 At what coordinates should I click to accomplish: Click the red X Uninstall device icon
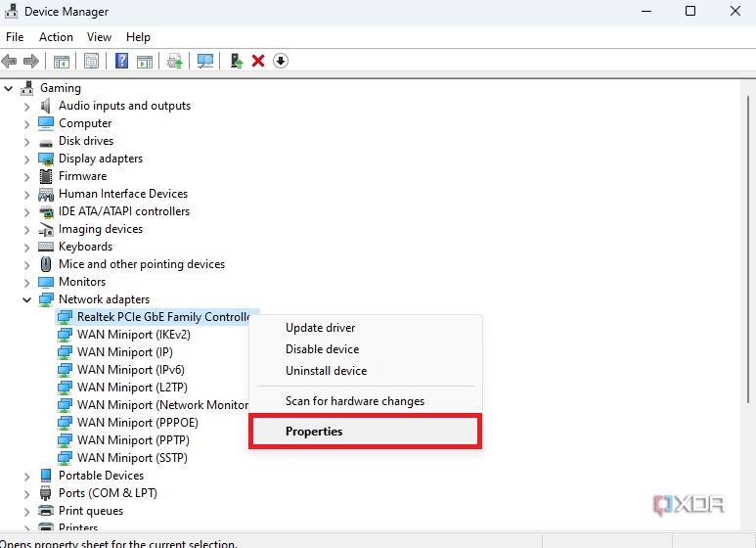click(x=258, y=62)
